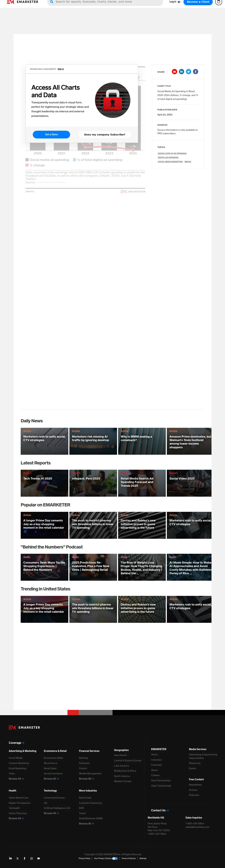The image size is (225, 868).
Task: Share chart on LinkedIn icon
Action: [181, 71]
